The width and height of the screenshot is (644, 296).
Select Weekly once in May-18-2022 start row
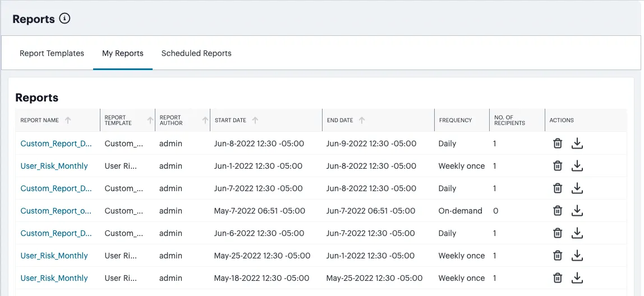[x=462, y=278]
